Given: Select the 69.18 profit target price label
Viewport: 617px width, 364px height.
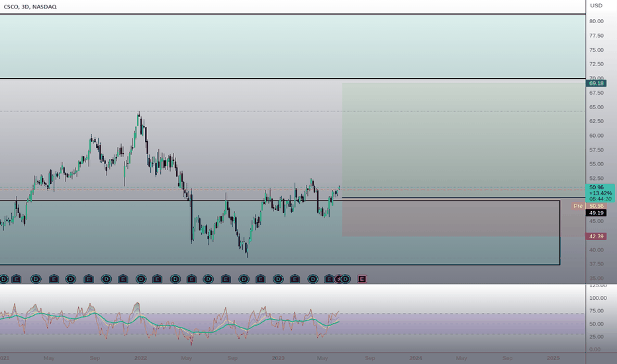Looking at the screenshot, I should pos(596,83).
